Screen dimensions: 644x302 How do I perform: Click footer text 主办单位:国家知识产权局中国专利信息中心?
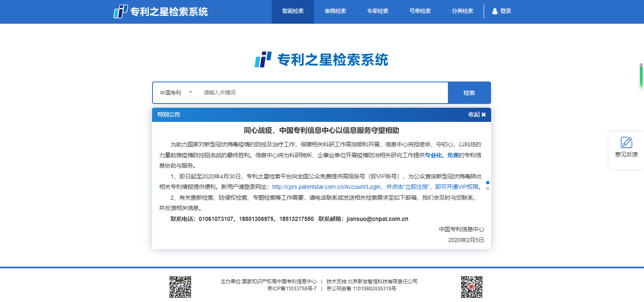coord(268,282)
